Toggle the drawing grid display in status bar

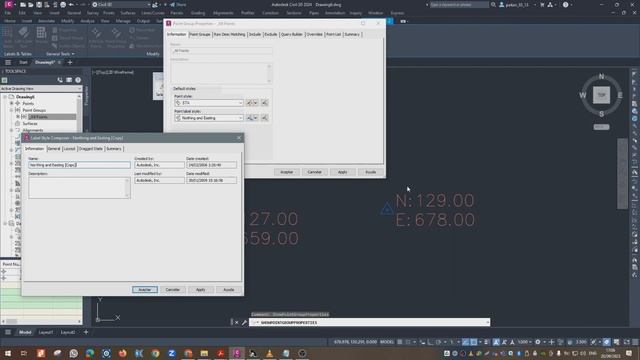[x=400, y=342]
